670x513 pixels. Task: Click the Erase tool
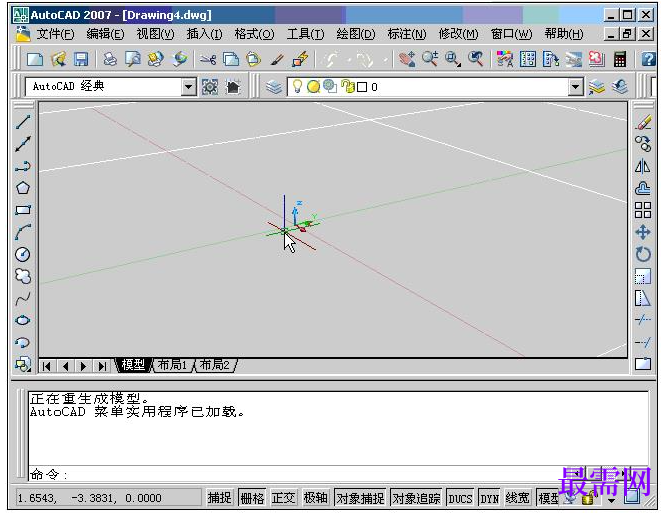(x=643, y=122)
